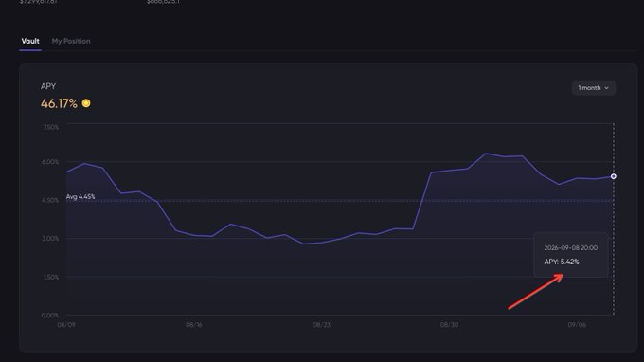The image size is (644, 362).
Task: Click the 7.50% y-axis label
Action: click(50, 127)
